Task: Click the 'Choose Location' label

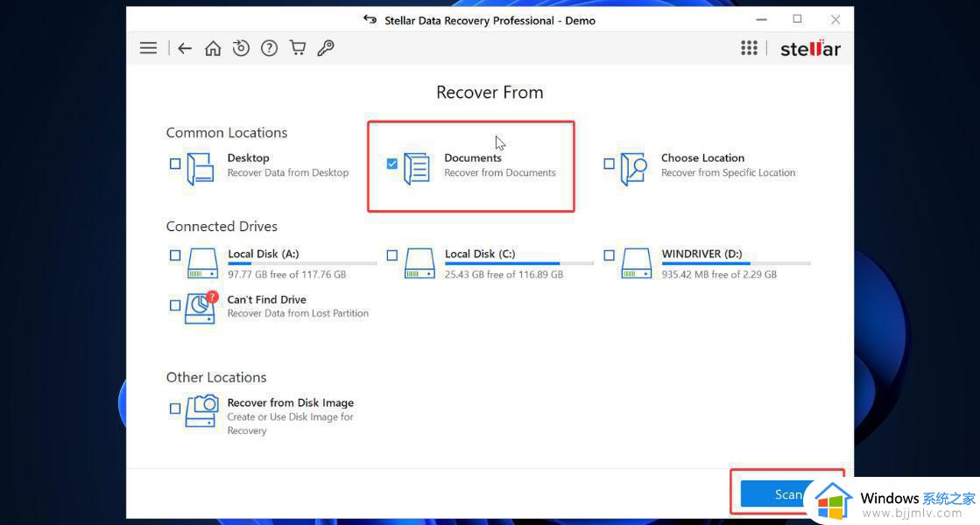Action: [x=702, y=157]
